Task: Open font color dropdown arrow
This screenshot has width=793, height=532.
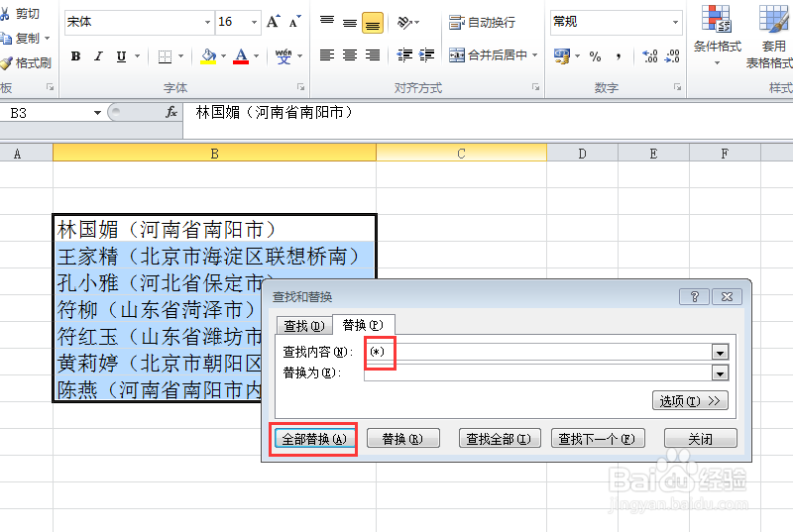Action: tap(256, 56)
